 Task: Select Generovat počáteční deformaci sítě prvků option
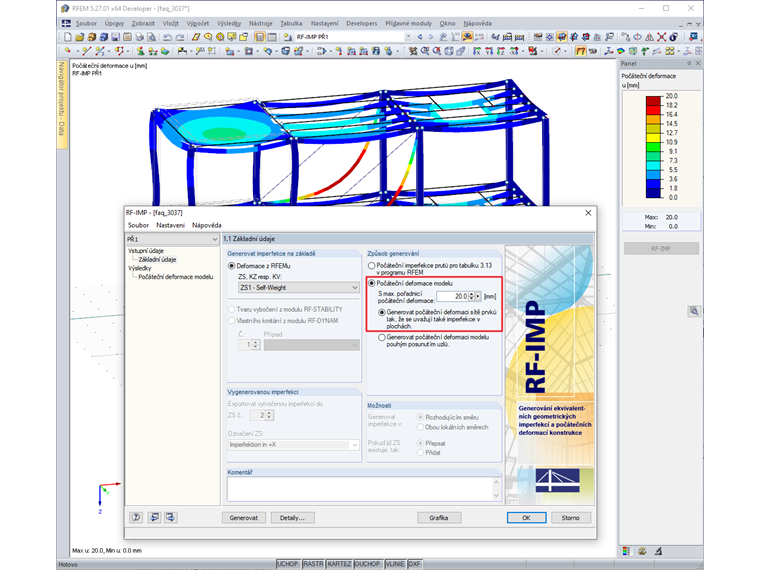coord(382,312)
